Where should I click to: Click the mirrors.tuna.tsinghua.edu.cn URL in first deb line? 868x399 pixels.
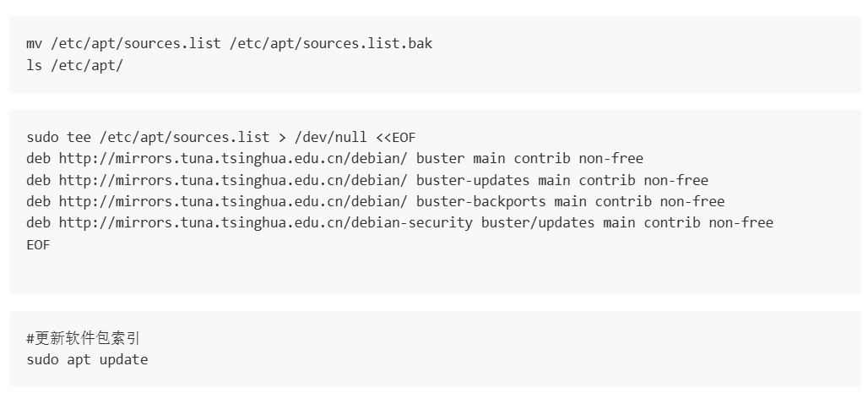[x=233, y=158]
